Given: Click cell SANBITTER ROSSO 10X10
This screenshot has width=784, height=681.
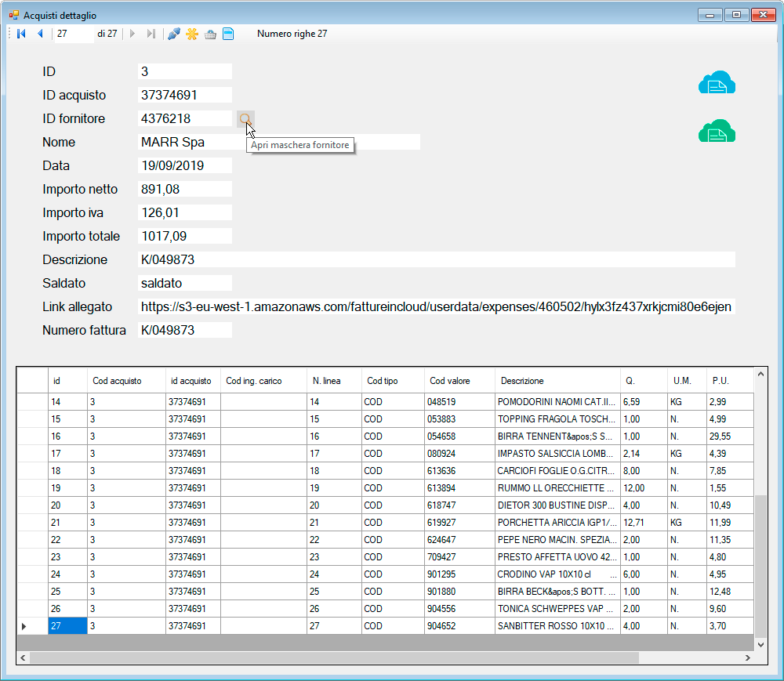Looking at the screenshot, I should tap(557, 626).
